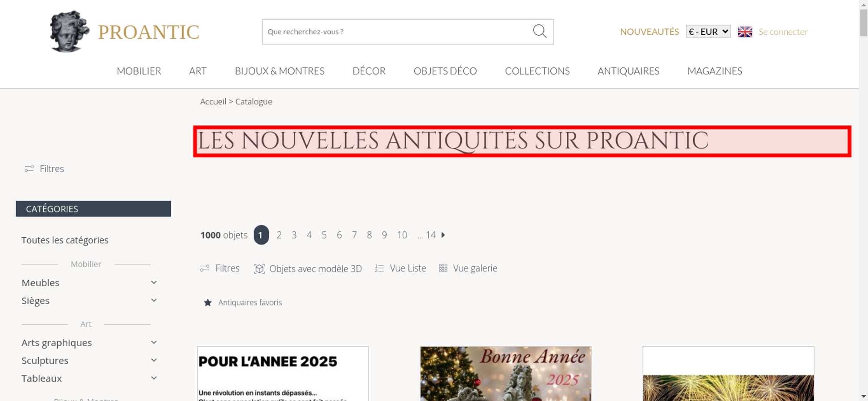Open the BIJOUX & MONTRES menu
Screen dimensions: 868x401
tap(279, 71)
